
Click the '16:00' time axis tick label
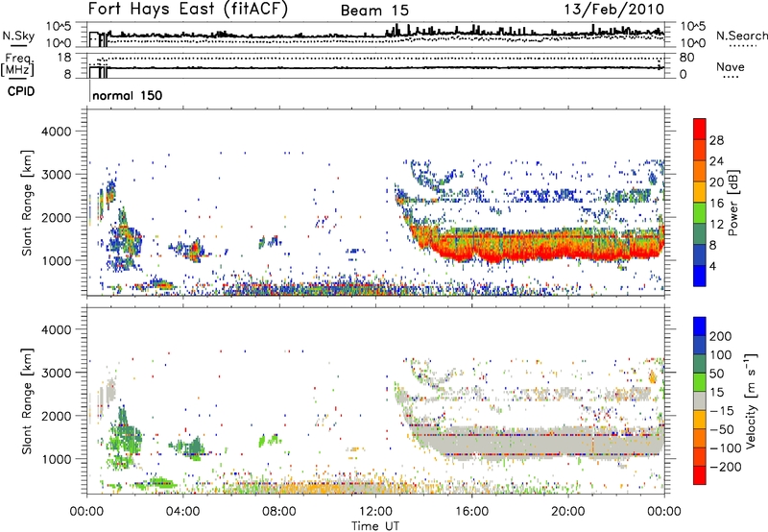471,512
